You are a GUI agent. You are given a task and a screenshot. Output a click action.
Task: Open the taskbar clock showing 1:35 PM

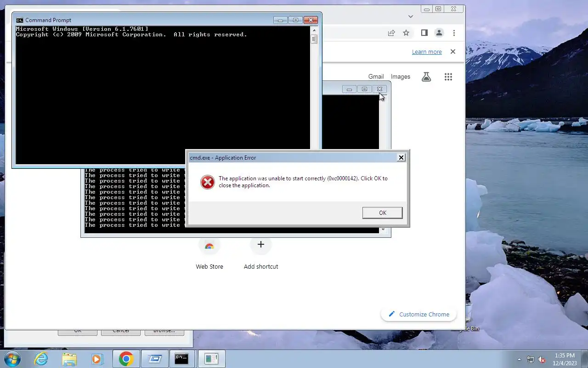tap(565, 359)
